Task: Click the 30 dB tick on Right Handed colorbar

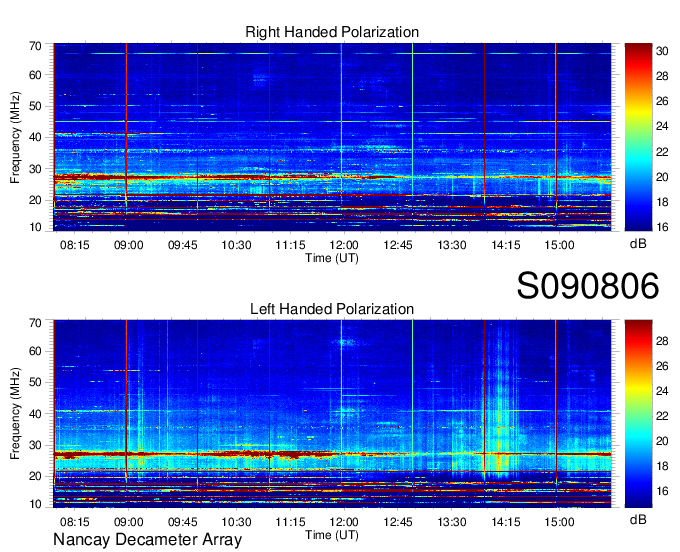Action: [x=662, y=51]
